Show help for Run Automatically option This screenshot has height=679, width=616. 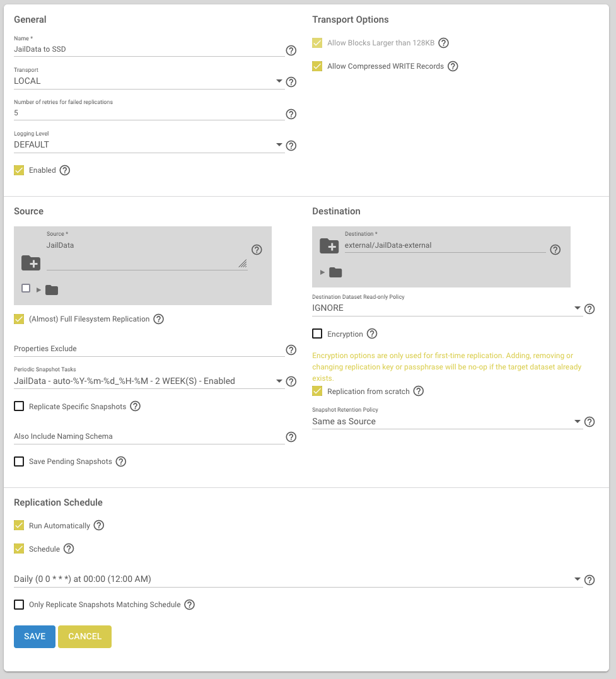point(99,525)
